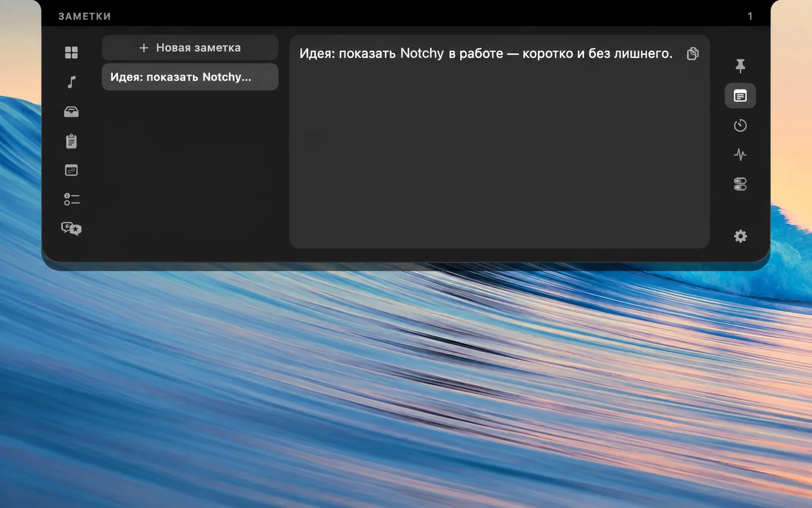Open the dashboard grid icon in the sidebar
812x508 pixels.
(x=71, y=52)
